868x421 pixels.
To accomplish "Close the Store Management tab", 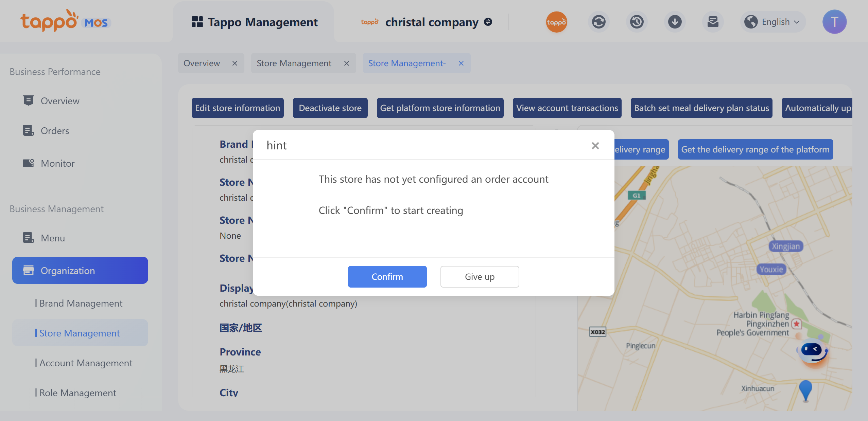I will pyautogui.click(x=346, y=63).
